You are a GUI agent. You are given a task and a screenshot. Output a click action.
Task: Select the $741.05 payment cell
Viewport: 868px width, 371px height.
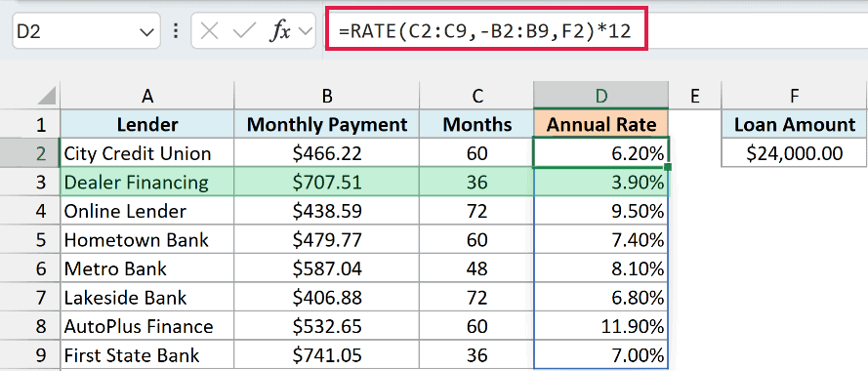[x=327, y=355]
